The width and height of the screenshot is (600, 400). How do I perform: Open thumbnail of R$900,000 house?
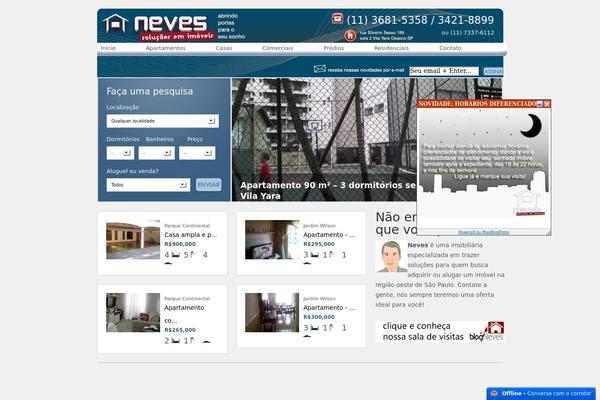[133, 240]
